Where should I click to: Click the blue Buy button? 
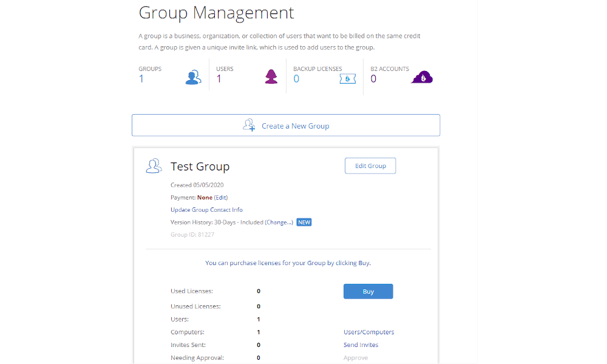(368, 291)
